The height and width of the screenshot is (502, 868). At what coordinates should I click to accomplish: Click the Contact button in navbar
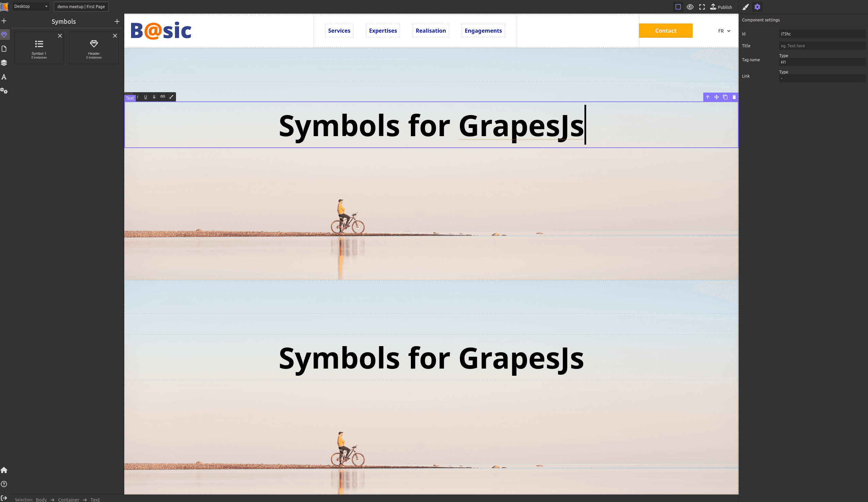coord(665,31)
